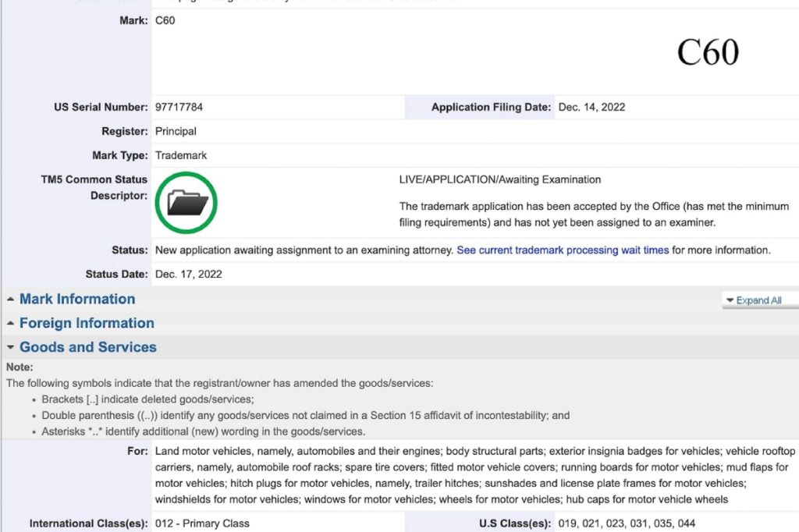Click the Mark Type value Trademark
799x532 pixels.
(x=181, y=155)
